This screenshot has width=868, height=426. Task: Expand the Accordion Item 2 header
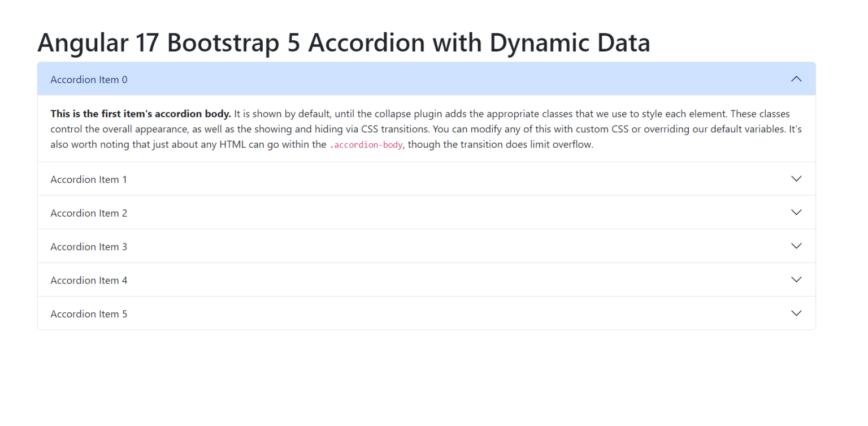[x=427, y=213]
